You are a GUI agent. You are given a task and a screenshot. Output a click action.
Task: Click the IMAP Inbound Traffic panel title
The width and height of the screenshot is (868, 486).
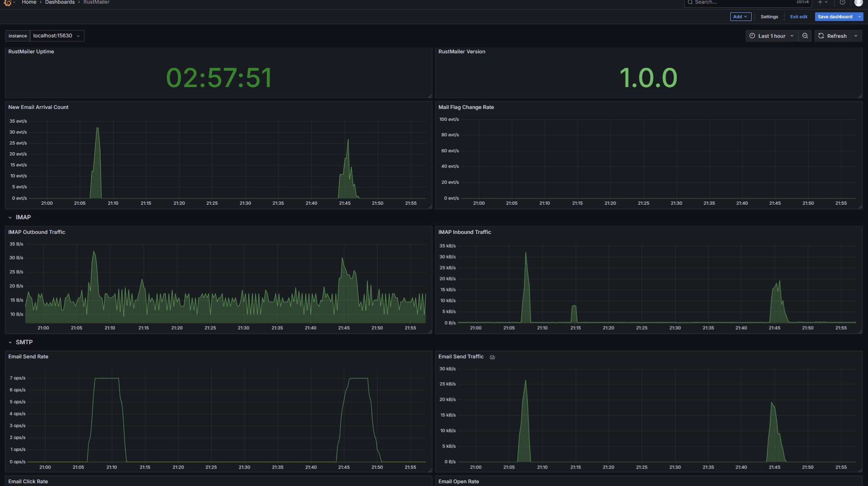pos(465,233)
